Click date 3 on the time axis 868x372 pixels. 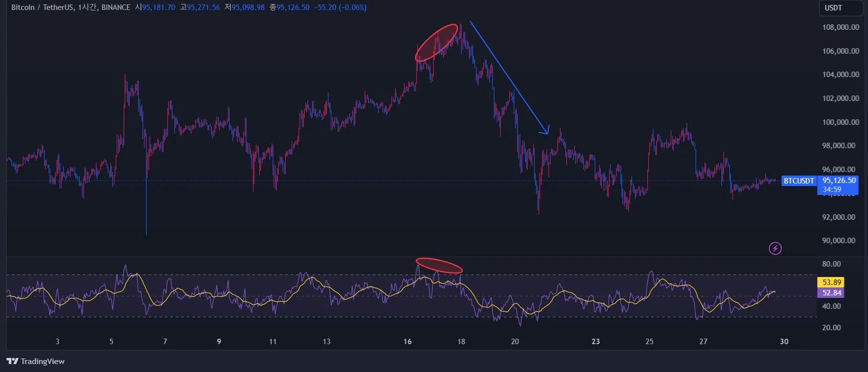click(58, 342)
